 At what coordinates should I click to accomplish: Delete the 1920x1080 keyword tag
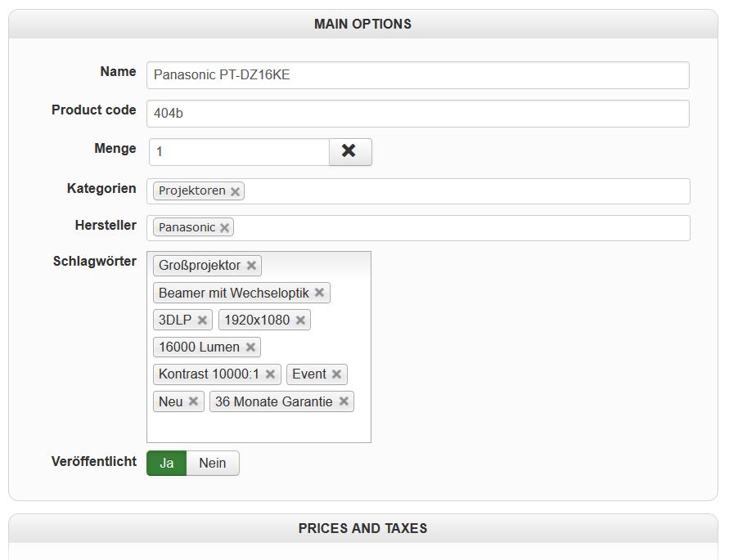click(300, 320)
